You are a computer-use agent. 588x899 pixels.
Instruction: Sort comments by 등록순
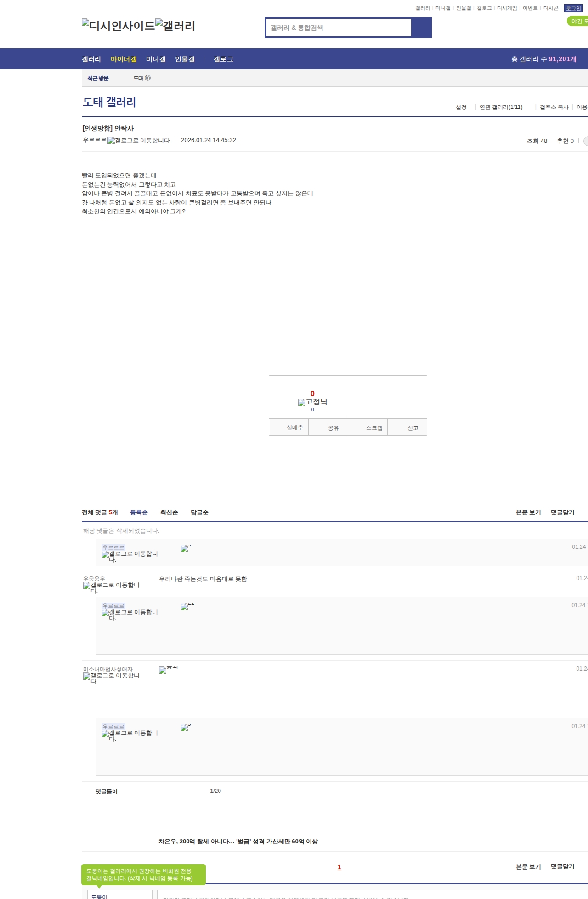(139, 512)
